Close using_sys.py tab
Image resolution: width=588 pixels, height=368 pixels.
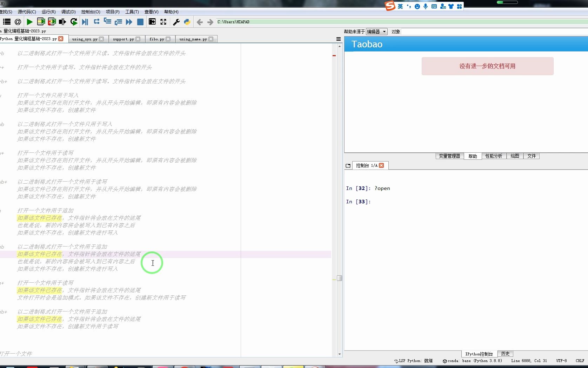click(x=101, y=39)
